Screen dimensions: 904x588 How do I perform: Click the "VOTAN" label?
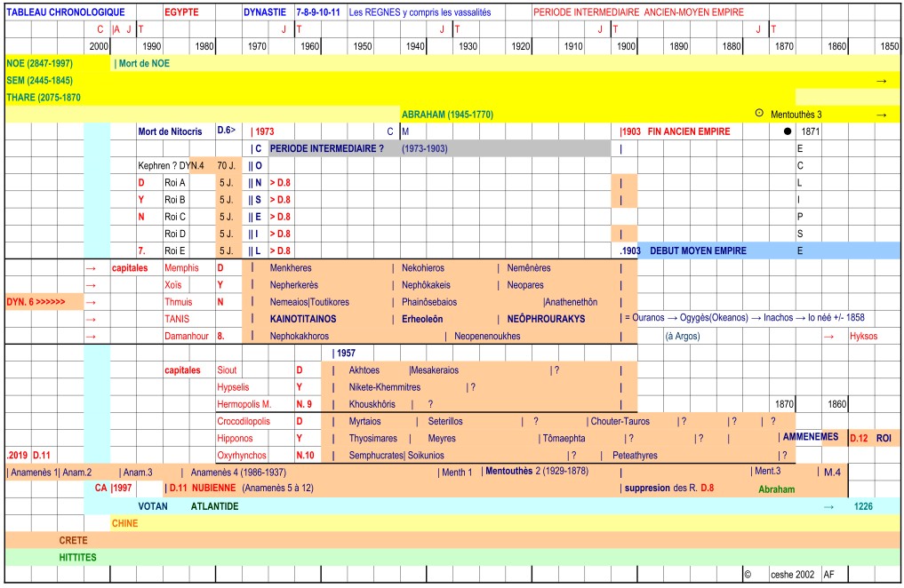(153, 507)
